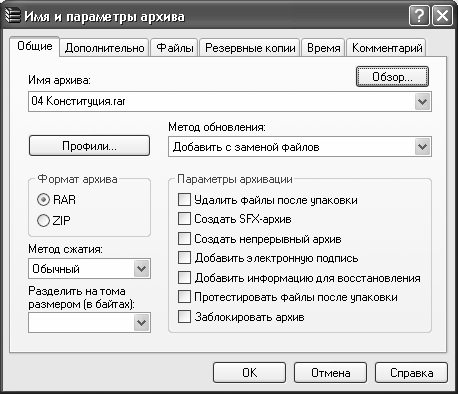
Task: Toggle 'Создать непрерывный архив' checkbox
Action: pos(184,239)
